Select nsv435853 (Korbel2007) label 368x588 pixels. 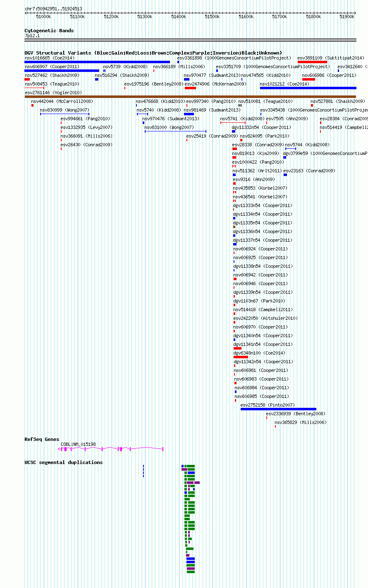(x=260, y=188)
